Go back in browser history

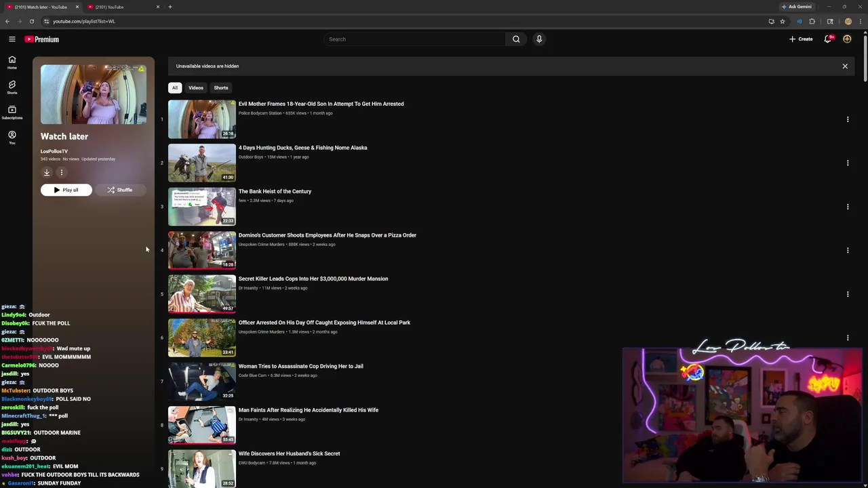coord(7,21)
